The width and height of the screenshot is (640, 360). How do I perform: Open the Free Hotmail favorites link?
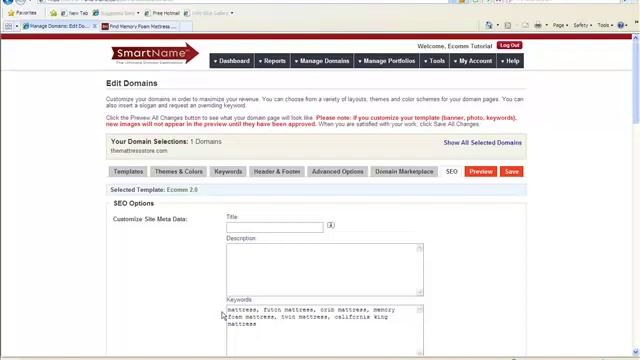pyautogui.click(x=162, y=13)
